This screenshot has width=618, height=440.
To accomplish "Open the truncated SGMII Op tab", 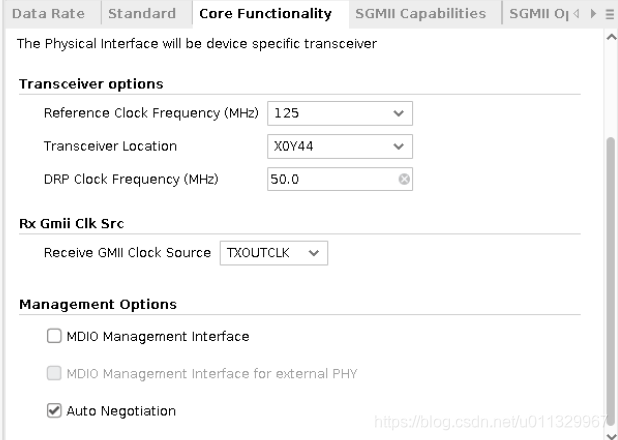I will [x=540, y=14].
